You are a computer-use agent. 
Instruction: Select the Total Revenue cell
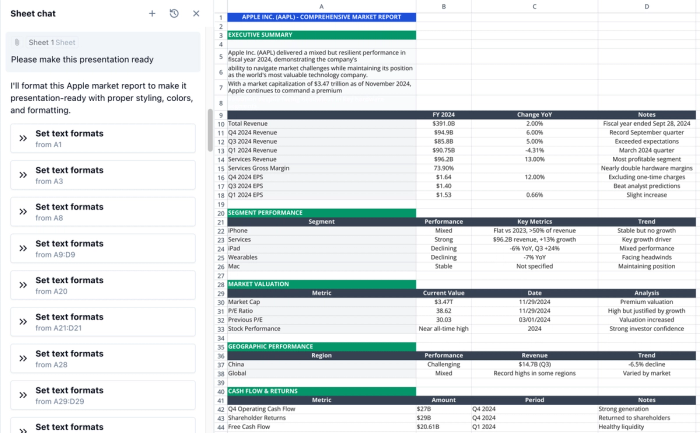[x=321, y=124]
